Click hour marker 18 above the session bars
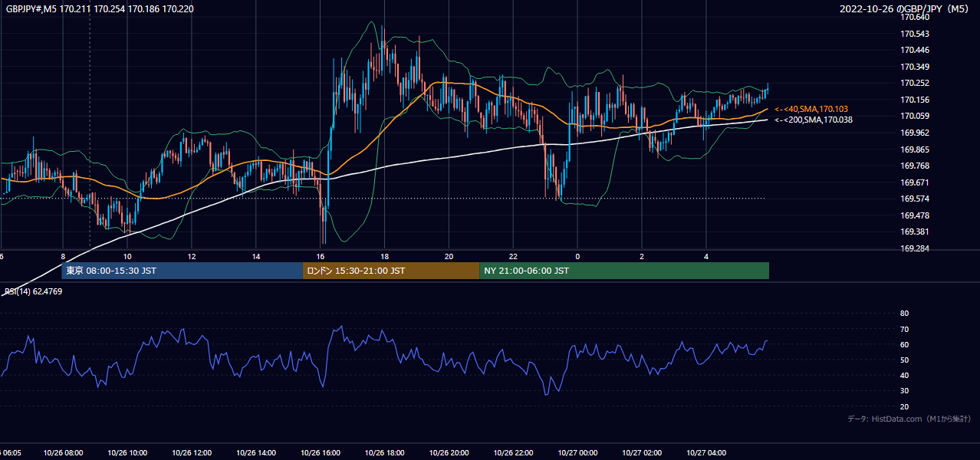 pos(384,256)
